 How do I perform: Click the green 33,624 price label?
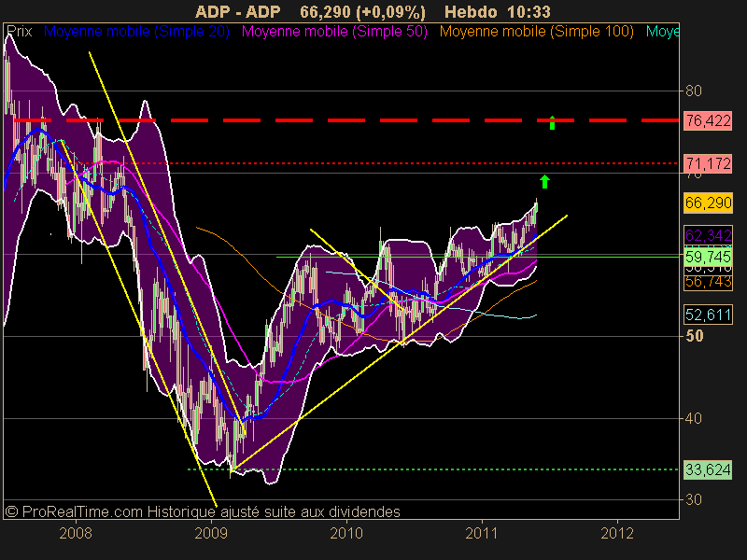click(708, 470)
